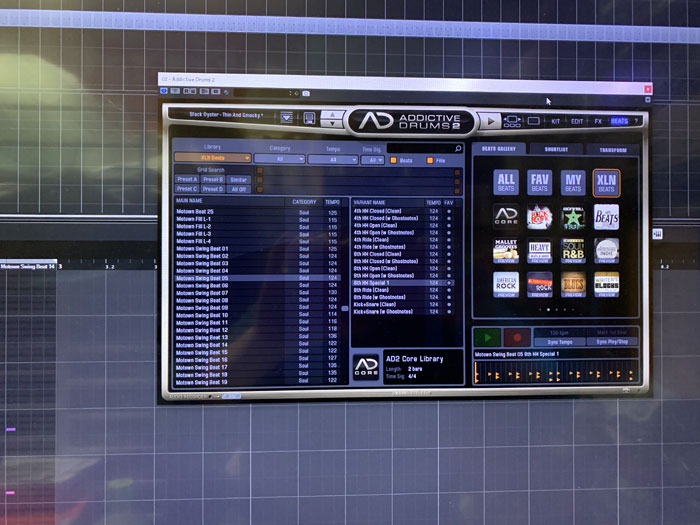
Task: Open the Indie beat pack preview
Action: pos(606,250)
